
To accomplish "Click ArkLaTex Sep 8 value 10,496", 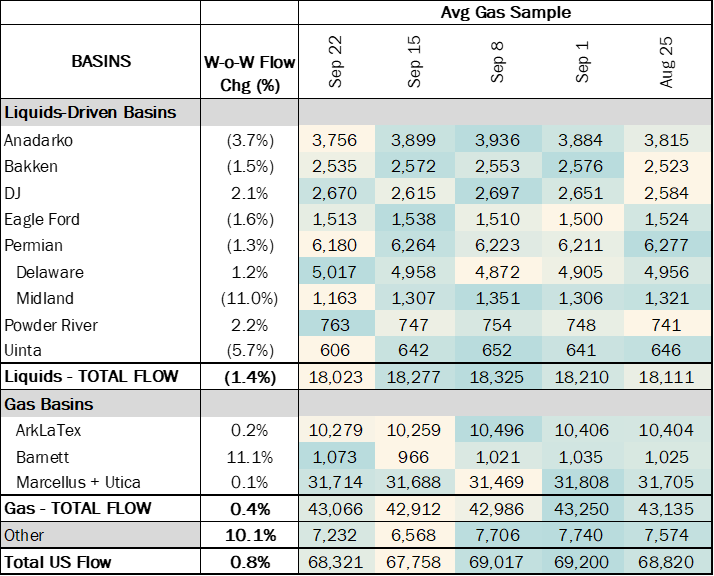I will [497, 430].
